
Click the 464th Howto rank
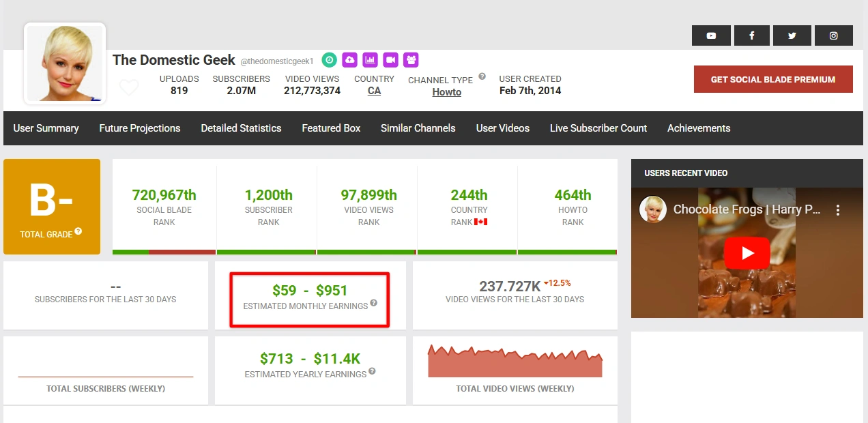click(573, 195)
